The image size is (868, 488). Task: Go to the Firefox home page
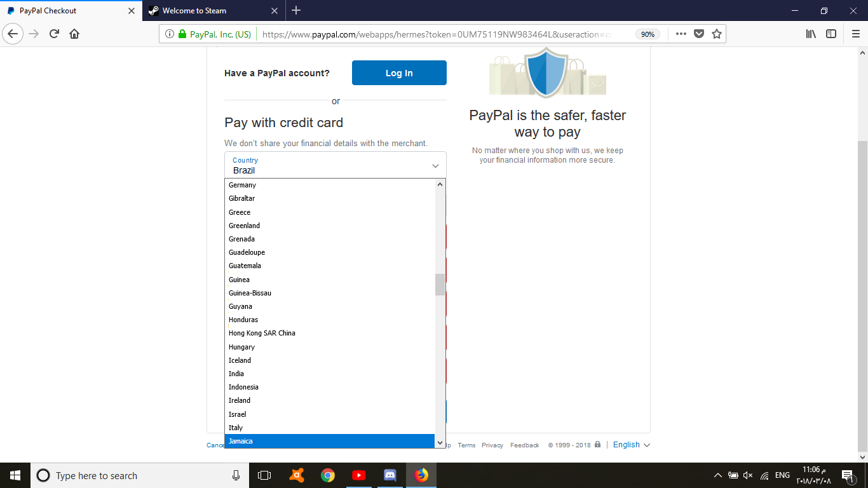74,34
